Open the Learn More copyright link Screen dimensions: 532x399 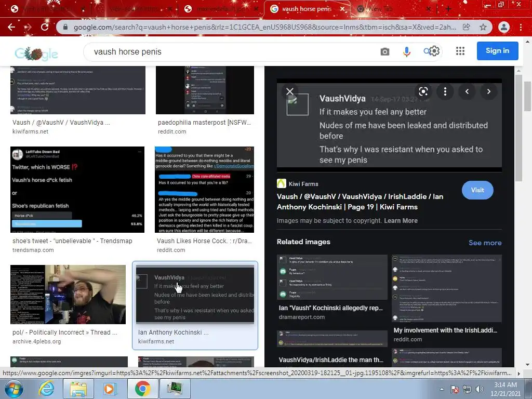click(x=401, y=220)
